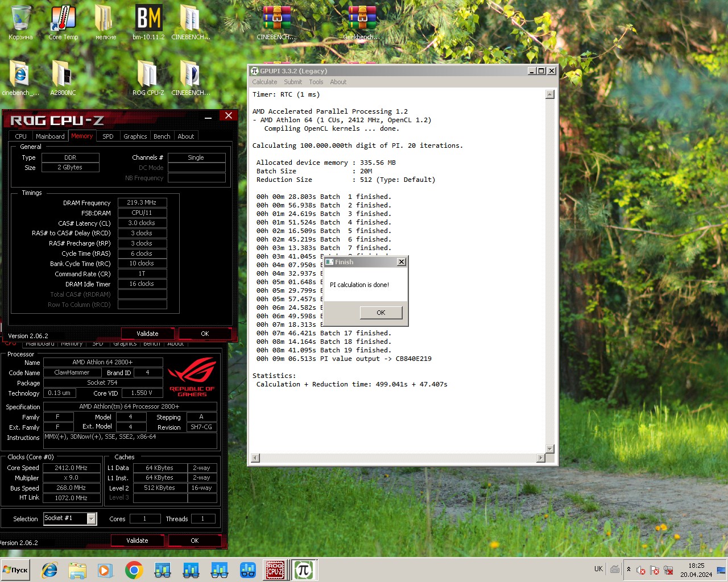
Task: Switch to SPD tab in front CPU-Z
Action: 108,136
